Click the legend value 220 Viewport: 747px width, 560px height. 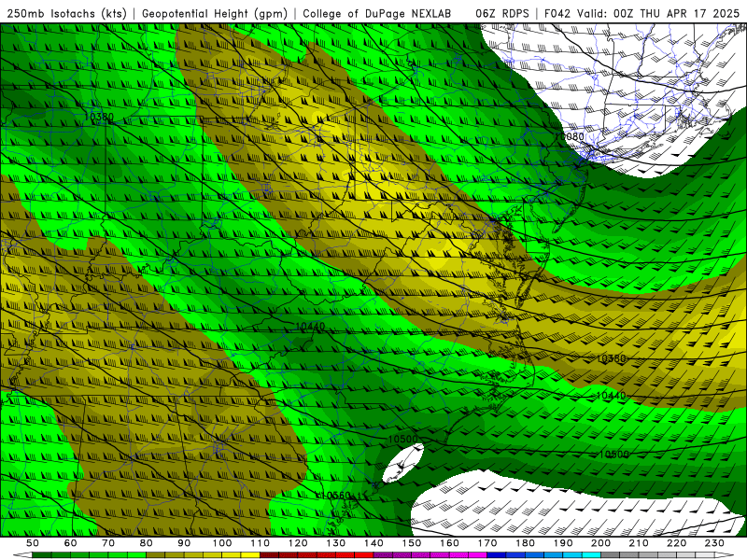pos(677,543)
